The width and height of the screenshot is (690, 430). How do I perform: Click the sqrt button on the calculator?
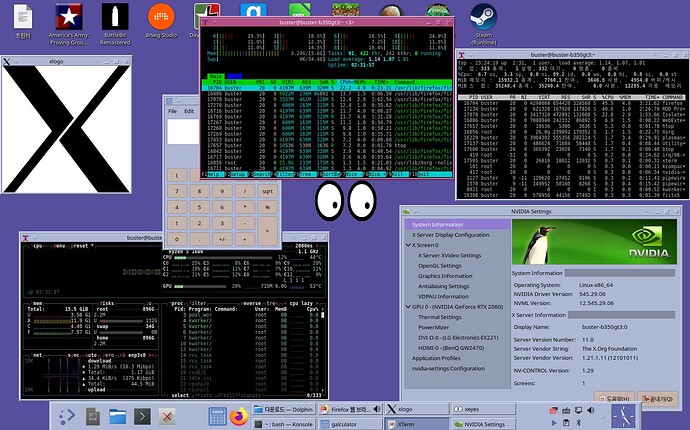pos(268,191)
